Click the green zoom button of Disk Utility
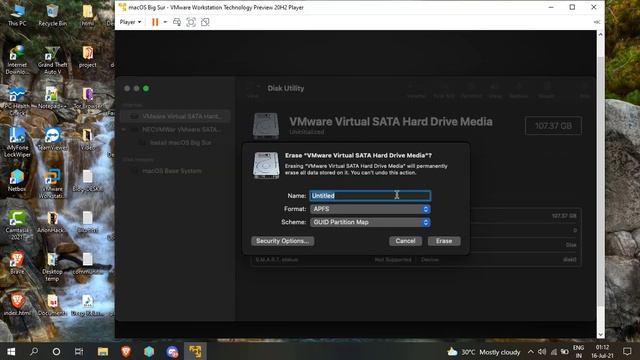Image resolution: width=640 pixels, height=360 pixels. tap(146, 88)
